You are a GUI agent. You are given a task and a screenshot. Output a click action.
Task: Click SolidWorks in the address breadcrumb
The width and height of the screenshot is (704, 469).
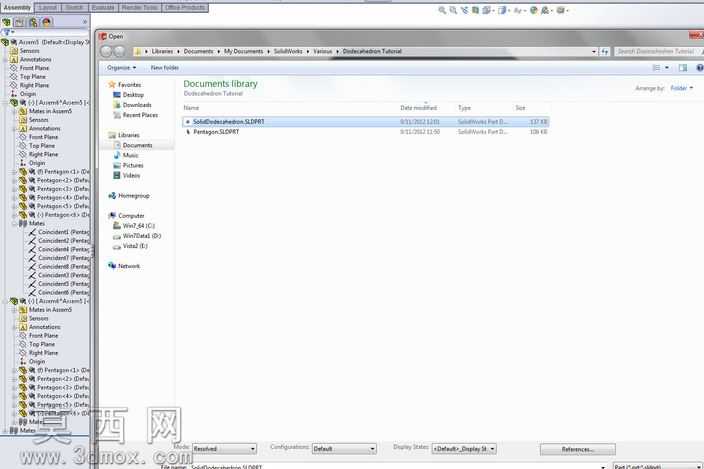[288, 52]
